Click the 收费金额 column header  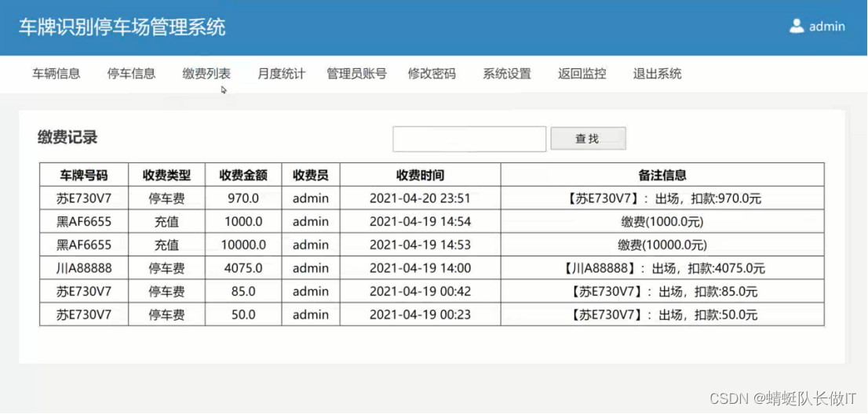(243, 175)
